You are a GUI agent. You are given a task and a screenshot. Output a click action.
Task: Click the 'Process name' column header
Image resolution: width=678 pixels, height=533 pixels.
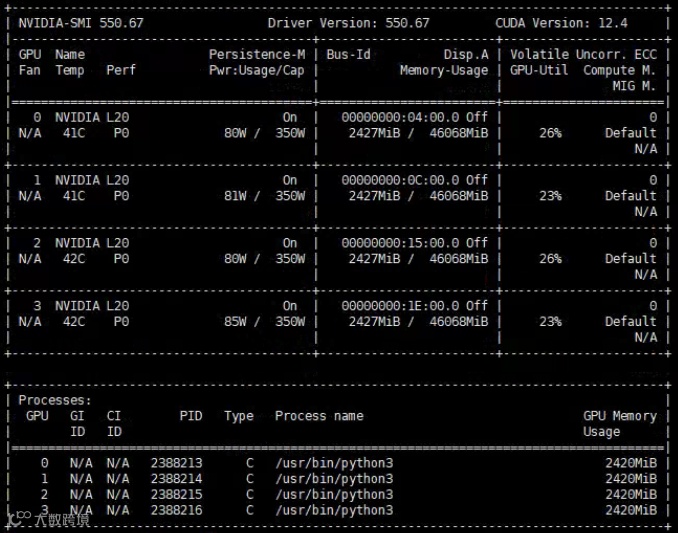(319, 416)
